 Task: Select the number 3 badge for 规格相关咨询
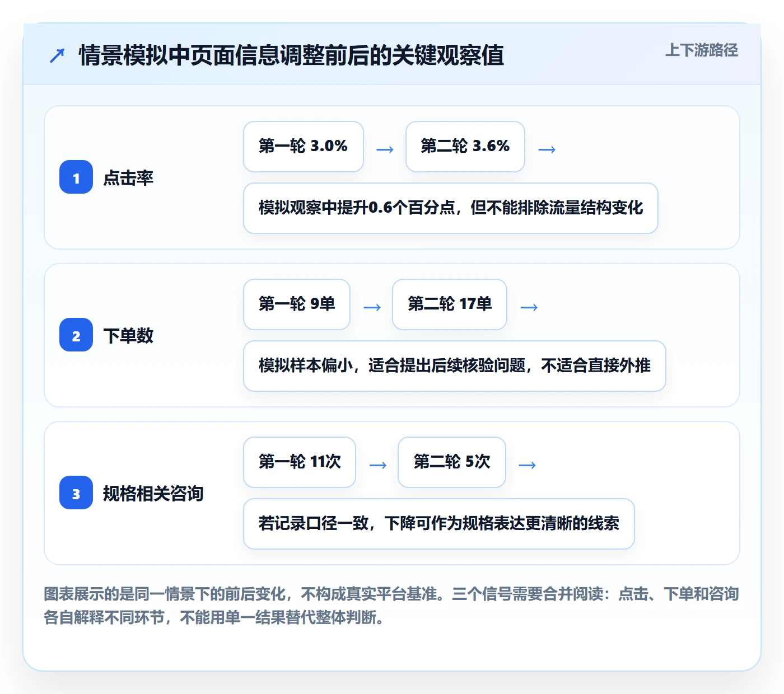[76, 493]
